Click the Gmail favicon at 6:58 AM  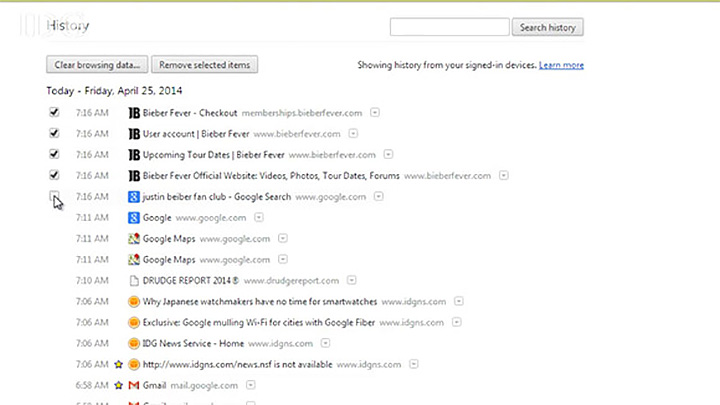point(134,385)
